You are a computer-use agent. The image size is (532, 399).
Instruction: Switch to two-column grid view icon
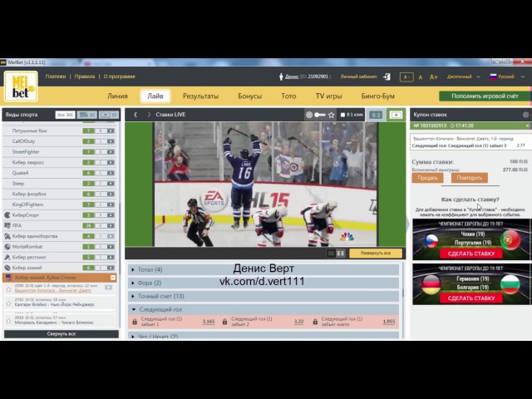point(340,254)
